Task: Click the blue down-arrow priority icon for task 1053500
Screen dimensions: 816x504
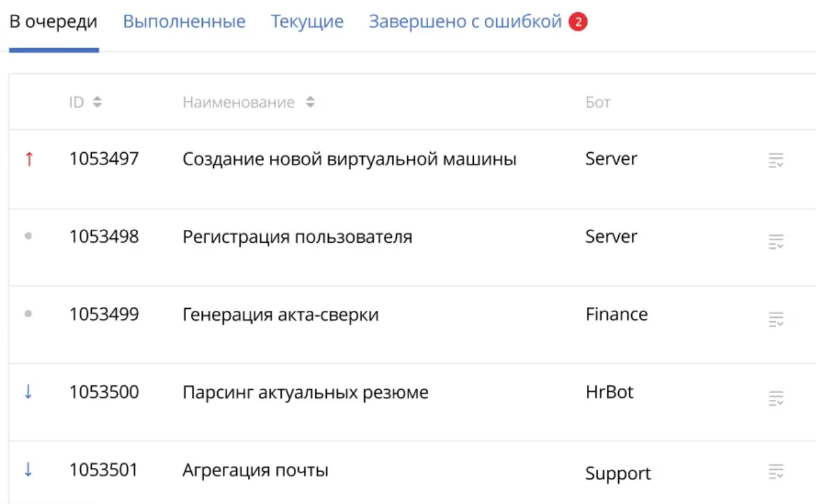Action: 28,392
